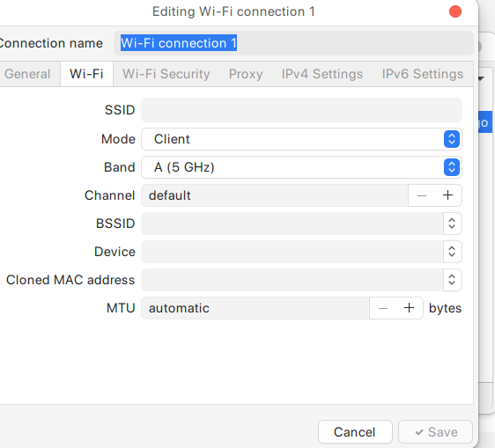Image resolution: width=495 pixels, height=448 pixels.
Task: Click the Save button
Action: [x=435, y=432]
